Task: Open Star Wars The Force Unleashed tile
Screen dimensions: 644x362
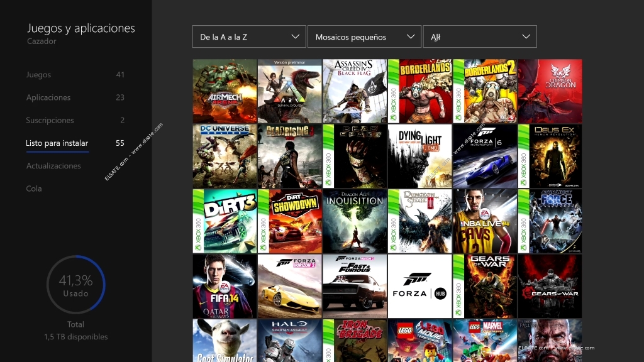Action: (550, 221)
